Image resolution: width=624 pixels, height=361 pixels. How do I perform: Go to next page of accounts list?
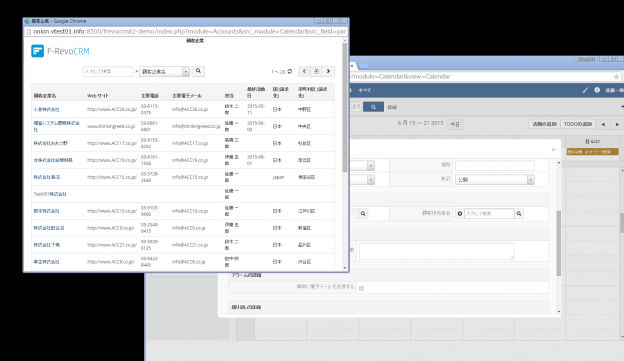click(x=328, y=71)
